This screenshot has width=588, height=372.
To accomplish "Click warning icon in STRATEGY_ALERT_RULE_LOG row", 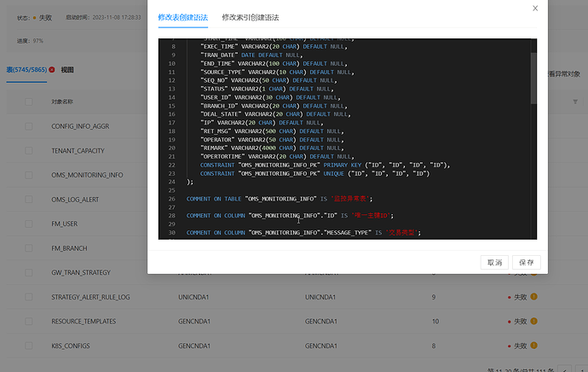I will (534, 297).
